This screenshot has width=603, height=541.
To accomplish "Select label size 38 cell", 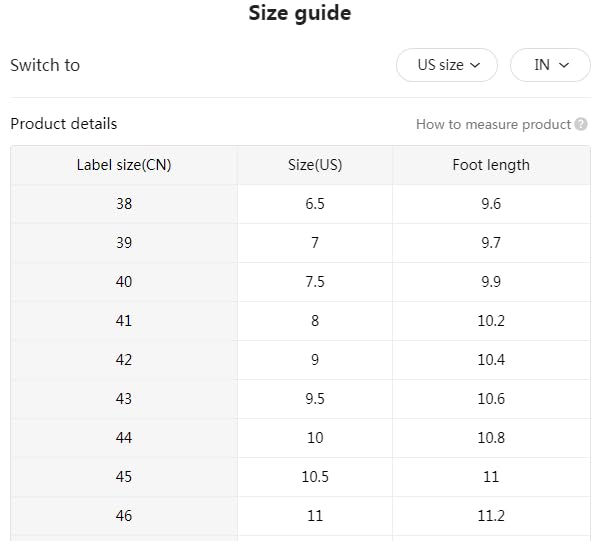I will pyautogui.click(x=124, y=204).
